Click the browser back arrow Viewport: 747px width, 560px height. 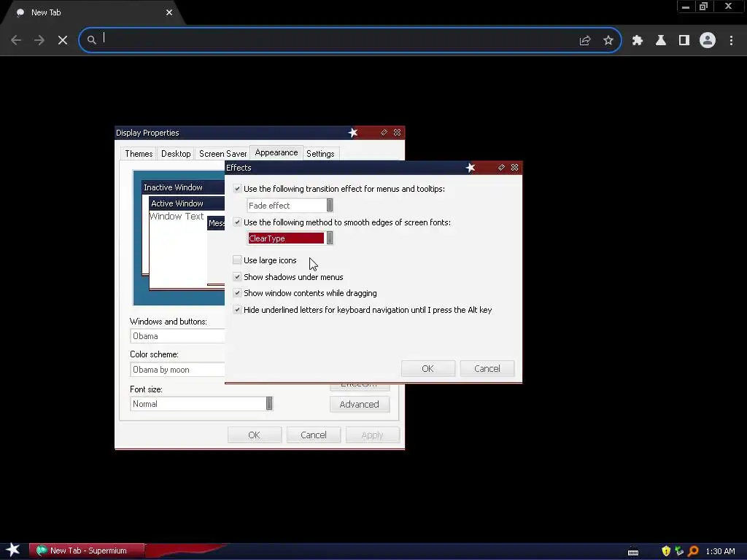click(16, 40)
